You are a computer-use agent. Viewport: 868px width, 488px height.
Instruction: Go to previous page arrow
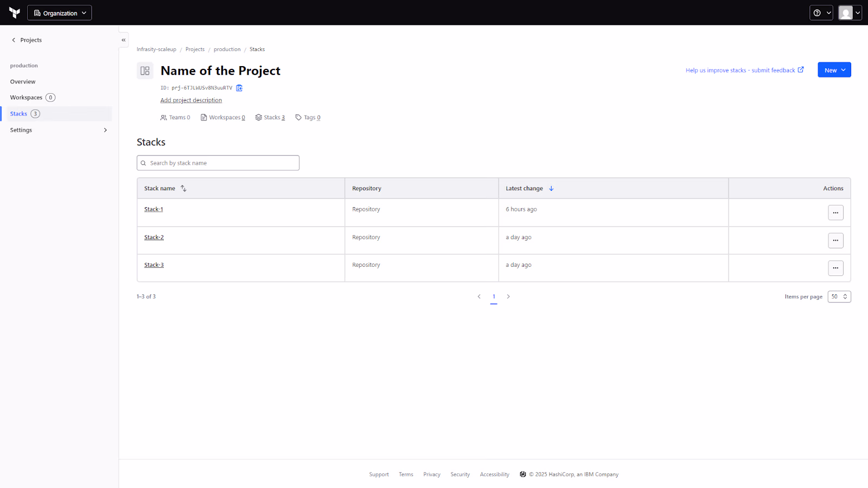[x=479, y=297]
